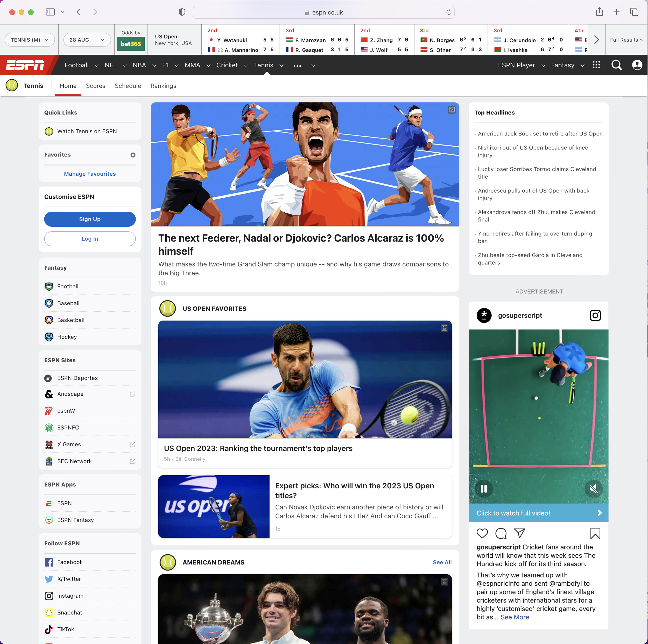648x644 pixels.
Task: Expand the NFL nav dropdown arrow
Action: pos(124,65)
